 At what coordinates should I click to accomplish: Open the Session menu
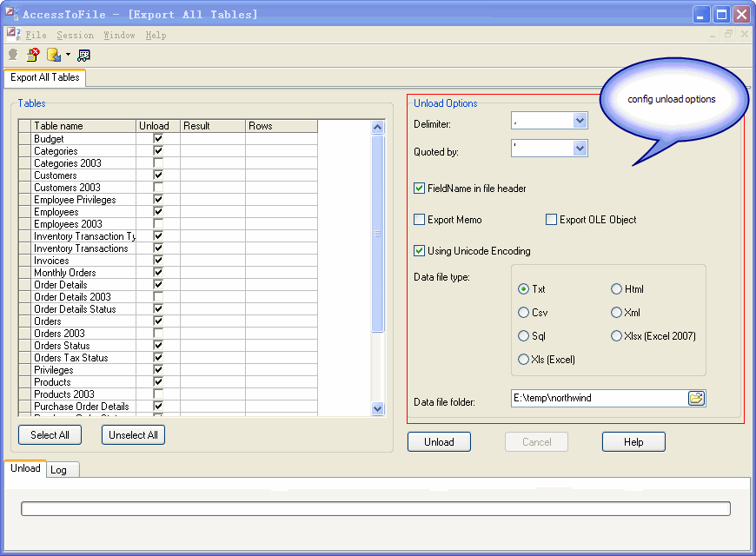tap(76, 36)
